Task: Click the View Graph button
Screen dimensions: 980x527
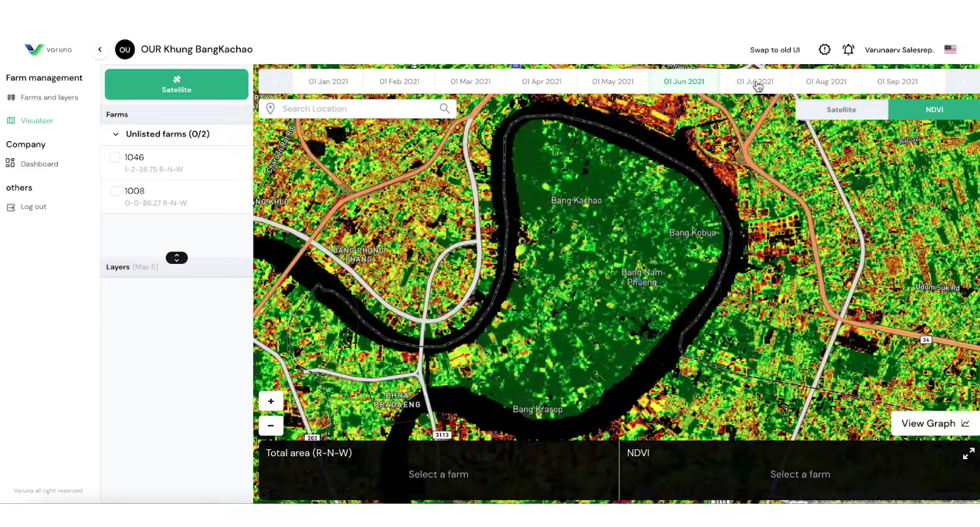Action: tap(934, 424)
